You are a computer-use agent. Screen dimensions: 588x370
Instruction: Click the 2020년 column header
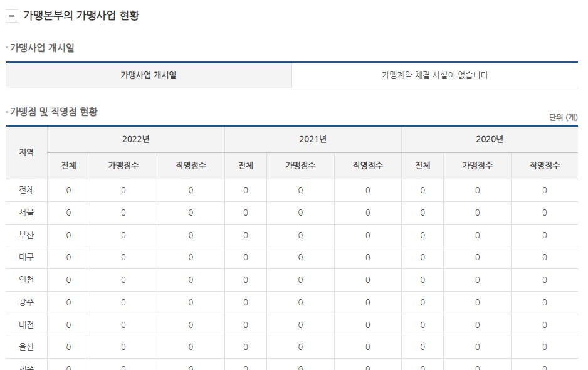click(490, 139)
